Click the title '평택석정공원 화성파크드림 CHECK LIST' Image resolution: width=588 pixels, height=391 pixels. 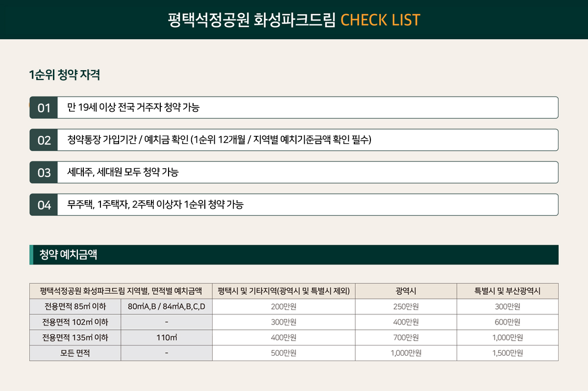pos(294,20)
